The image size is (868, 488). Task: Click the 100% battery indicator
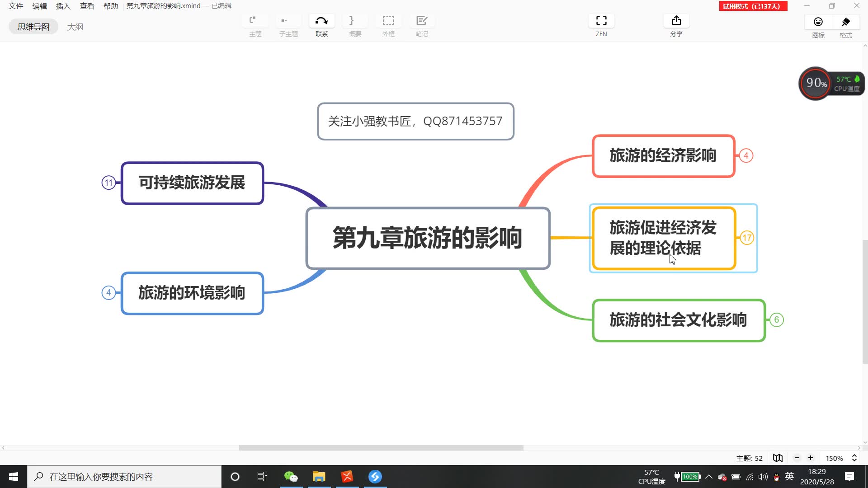[687, 477]
